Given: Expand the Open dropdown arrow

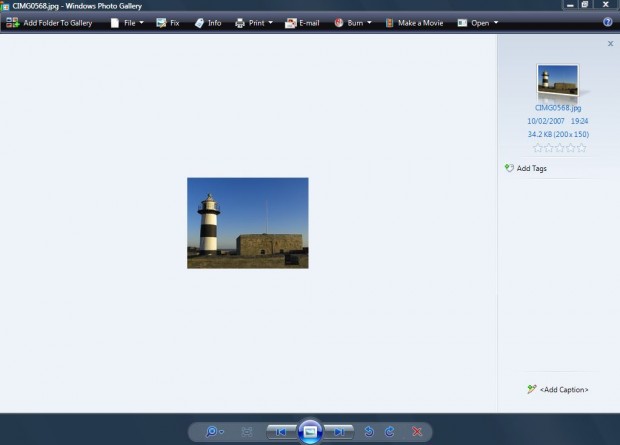Looking at the screenshot, I should [496, 23].
